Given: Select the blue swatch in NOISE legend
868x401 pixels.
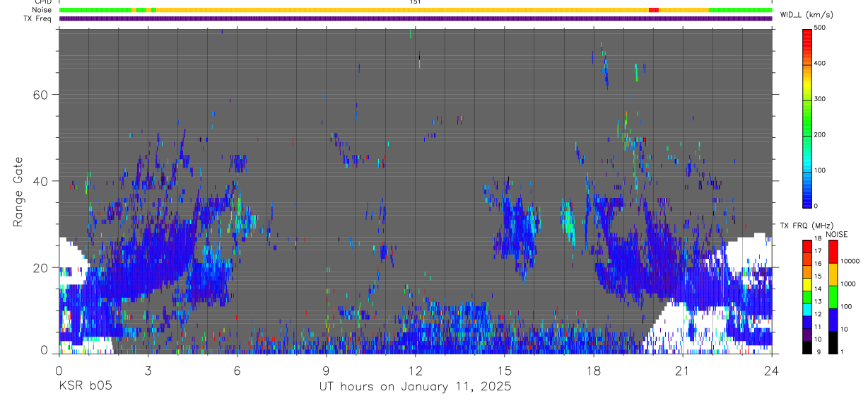Looking at the screenshot, I should [x=833, y=320].
